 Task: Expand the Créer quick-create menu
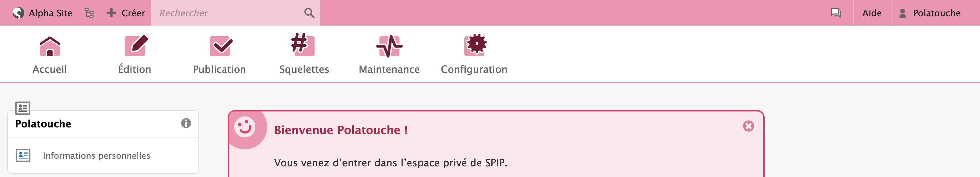pyautogui.click(x=126, y=13)
